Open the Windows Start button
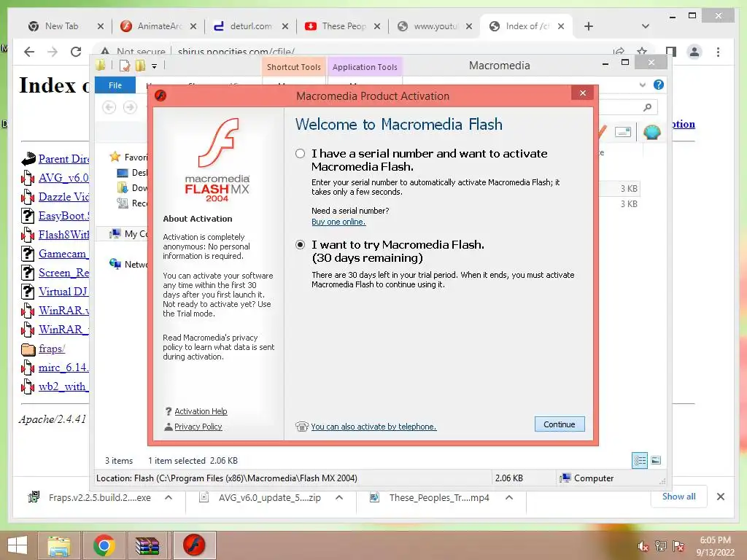The image size is (747, 560). pyautogui.click(x=18, y=545)
